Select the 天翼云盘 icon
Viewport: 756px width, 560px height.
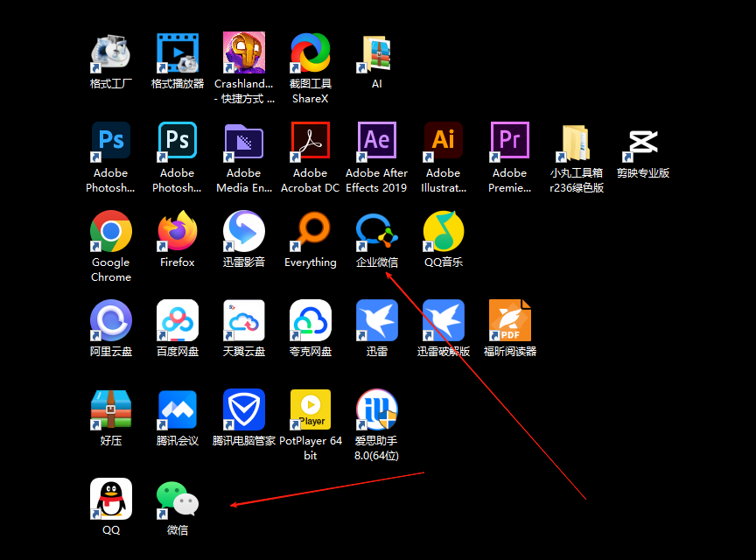tap(244, 320)
